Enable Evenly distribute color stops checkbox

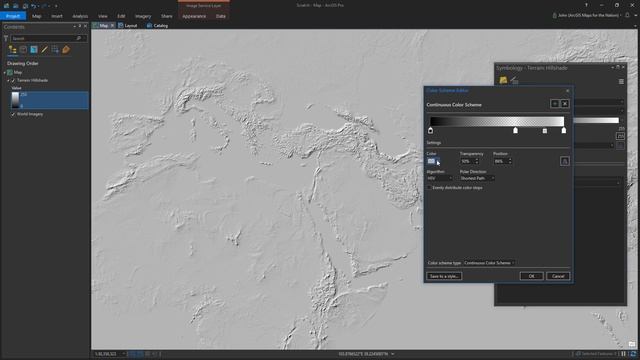[429, 188]
